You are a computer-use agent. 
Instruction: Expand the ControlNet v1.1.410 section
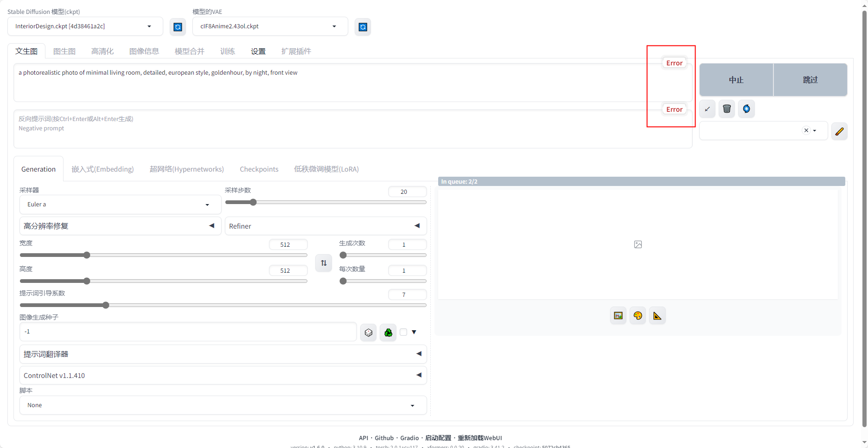223,375
